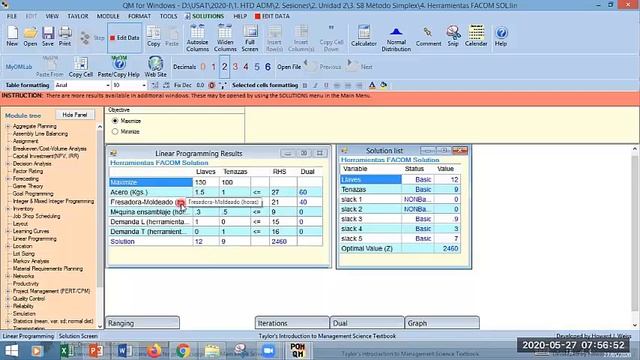Expand Decision Analysis tree node

[x=8, y=164]
